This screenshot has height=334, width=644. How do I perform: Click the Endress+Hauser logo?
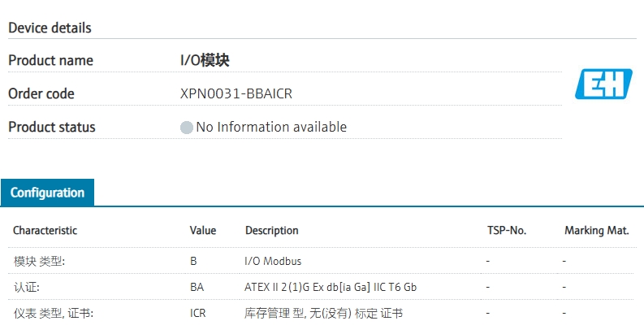pyautogui.click(x=601, y=84)
